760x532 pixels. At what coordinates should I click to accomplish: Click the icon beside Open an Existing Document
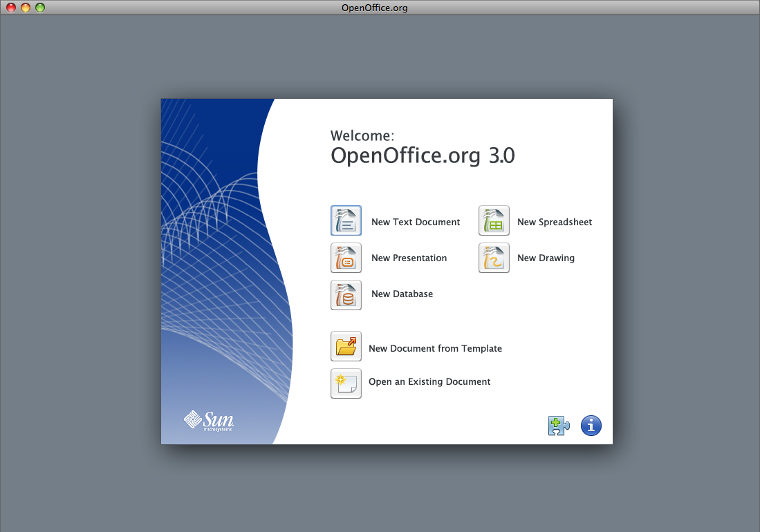(346, 383)
